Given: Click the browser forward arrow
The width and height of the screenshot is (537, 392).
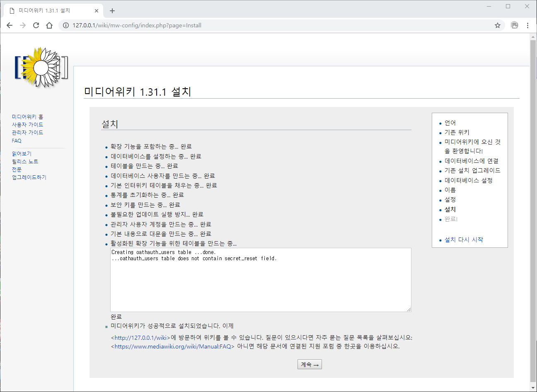Looking at the screenshot, I should (x=23, y=25).
